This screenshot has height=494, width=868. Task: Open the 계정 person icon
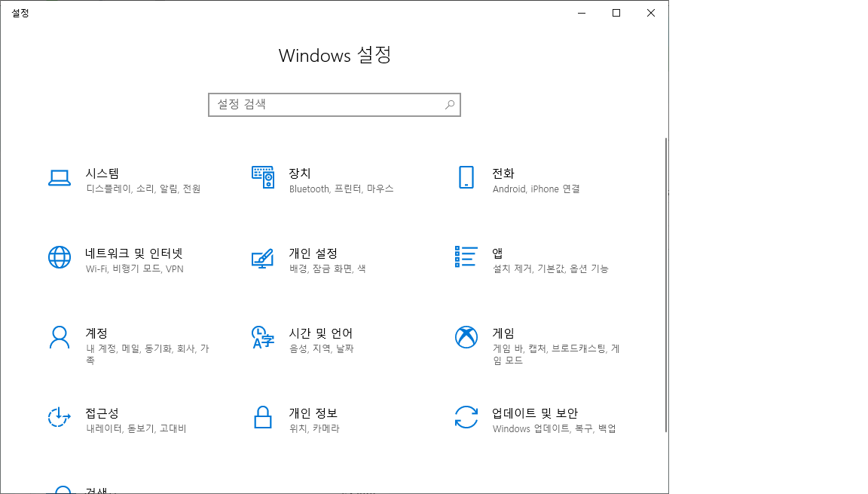tap(60, 337)
